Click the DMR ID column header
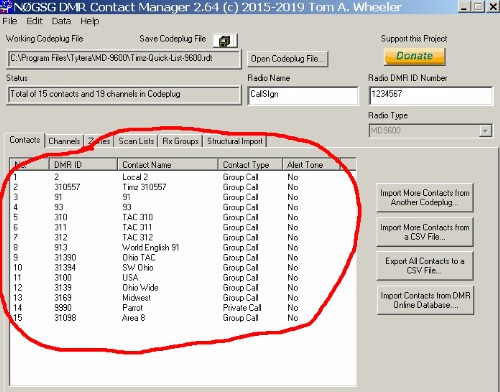 [83, 165]
